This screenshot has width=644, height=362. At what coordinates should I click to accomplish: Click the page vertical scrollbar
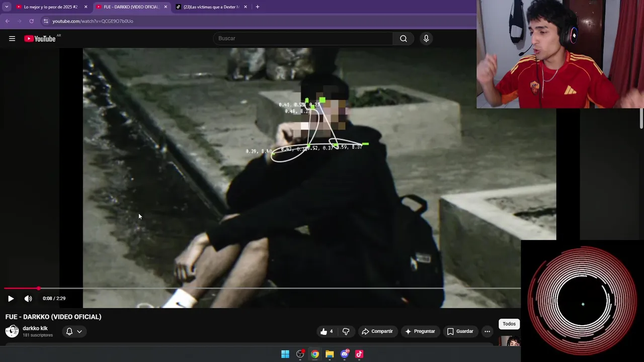[641, 119]
